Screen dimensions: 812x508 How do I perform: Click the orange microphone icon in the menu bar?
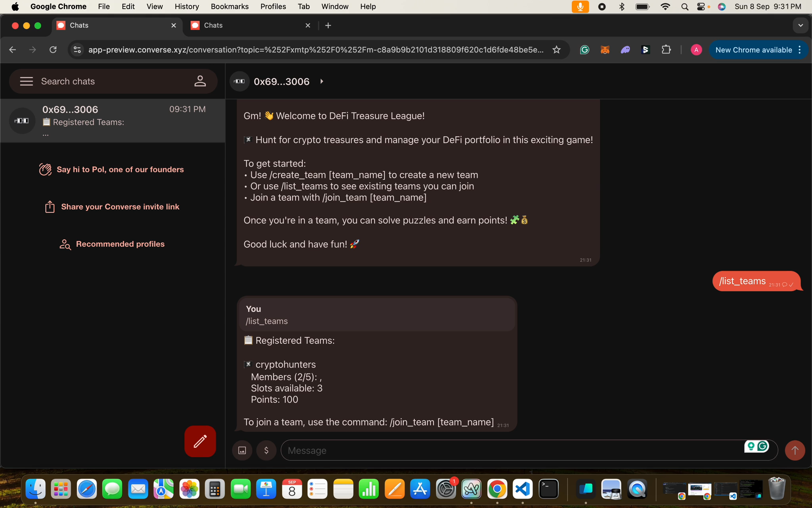point(580,7)
